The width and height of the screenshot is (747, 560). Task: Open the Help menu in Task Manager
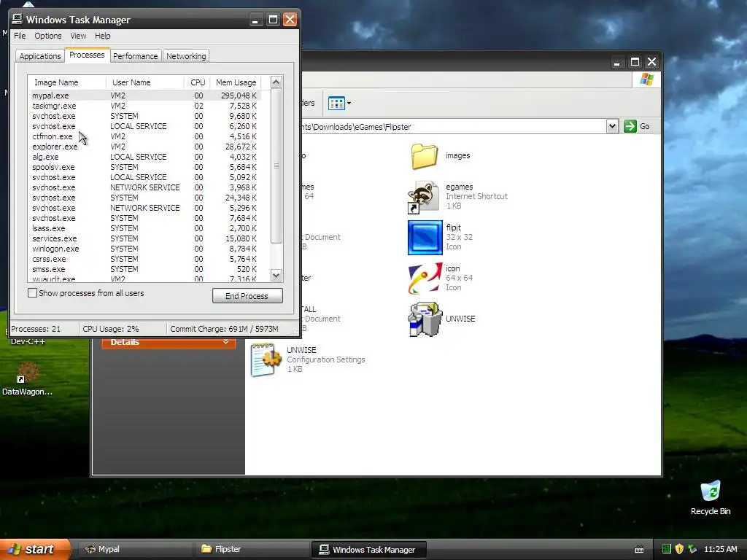102,36
